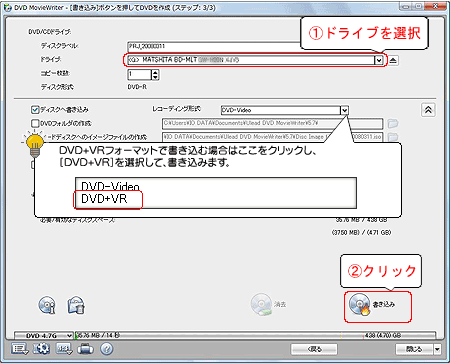The width and height of the screenshot is (450, 363).
Task: Click inside the ディスクラベル text field
Action: click(x=215, y=46)
